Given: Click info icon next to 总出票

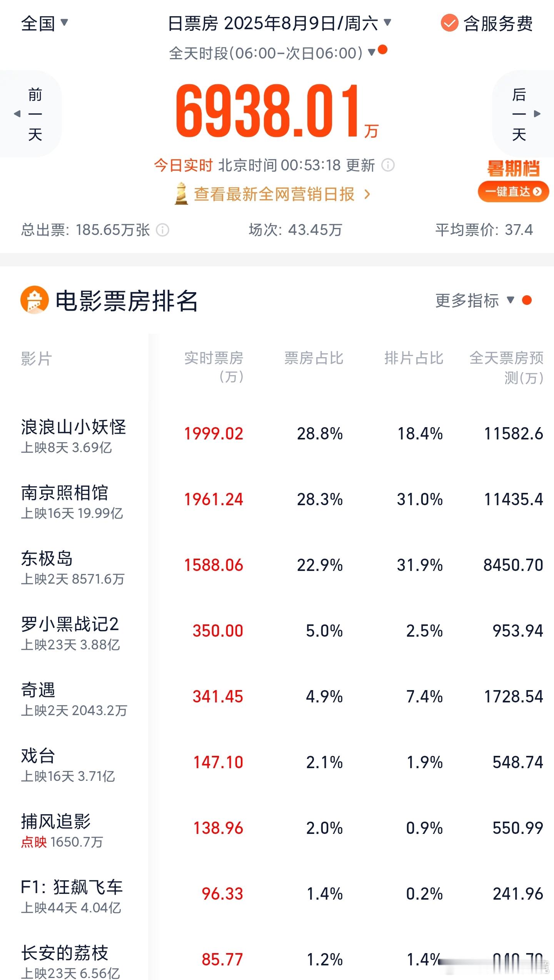Looking at the screenshot, I should pyautogui.click(x=162, y=230).
